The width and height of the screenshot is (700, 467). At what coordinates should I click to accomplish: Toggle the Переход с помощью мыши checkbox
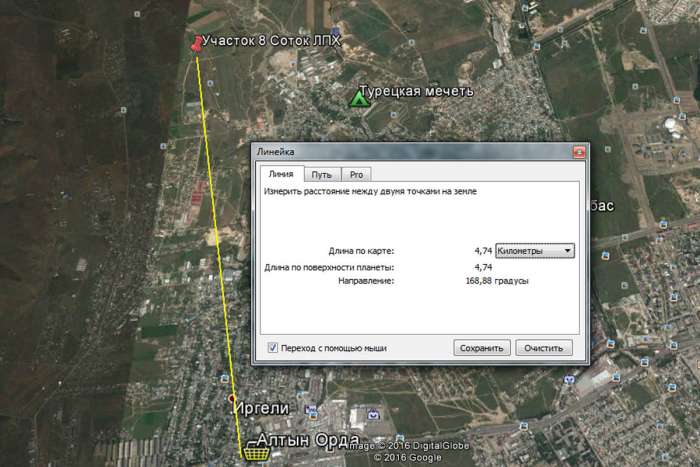(x=273, y=348)
